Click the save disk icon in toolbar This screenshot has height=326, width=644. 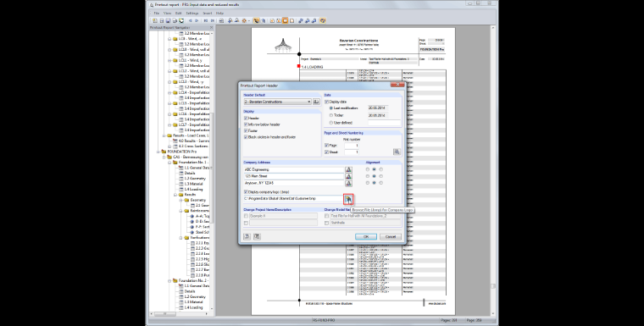coord(168,20)
